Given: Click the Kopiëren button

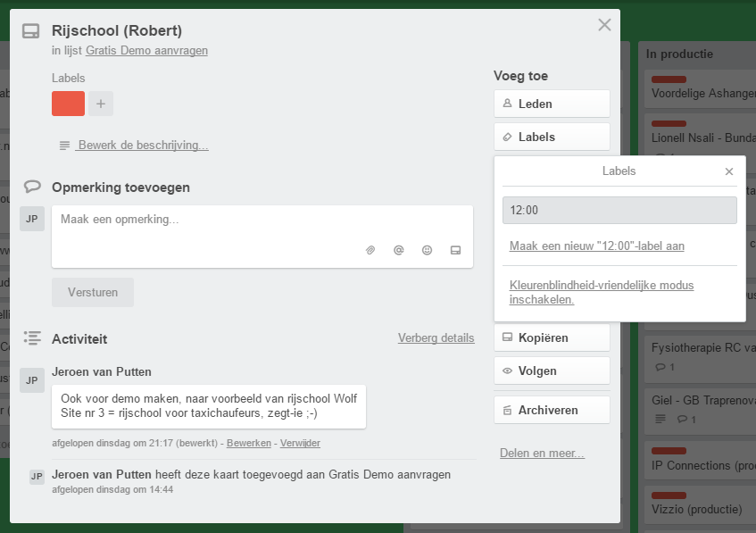Looking at the screenshot, I should (x=552, y=337).
